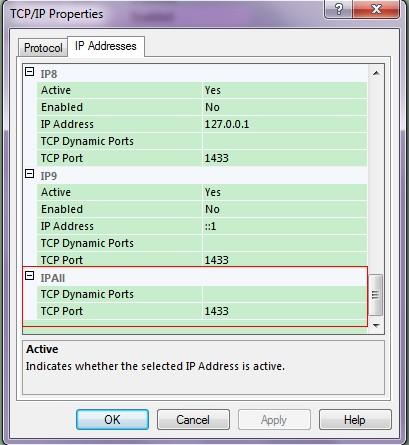409x445 pixels.
Task: Select the IP Addresses tab
Action: (x=106, y=46)
